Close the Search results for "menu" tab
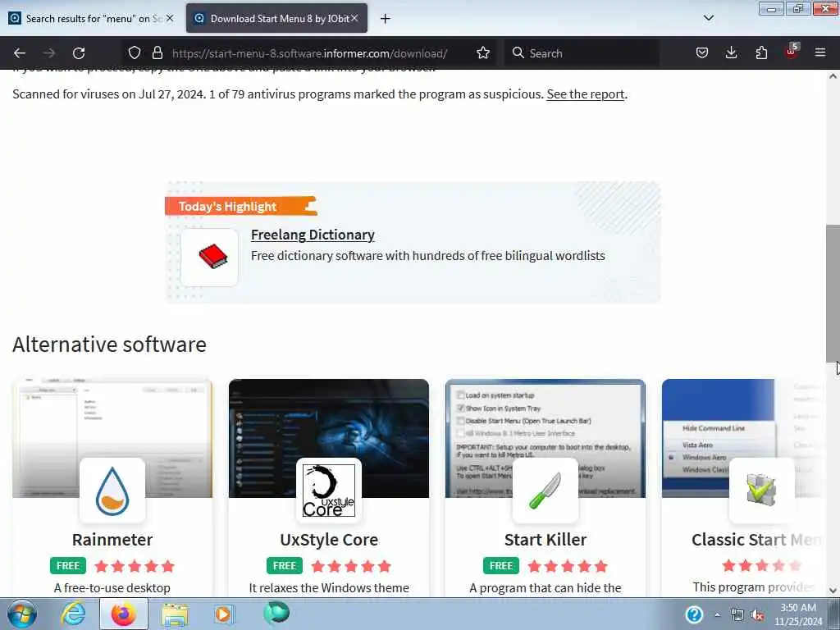840x630 pixels. (170, 18)
